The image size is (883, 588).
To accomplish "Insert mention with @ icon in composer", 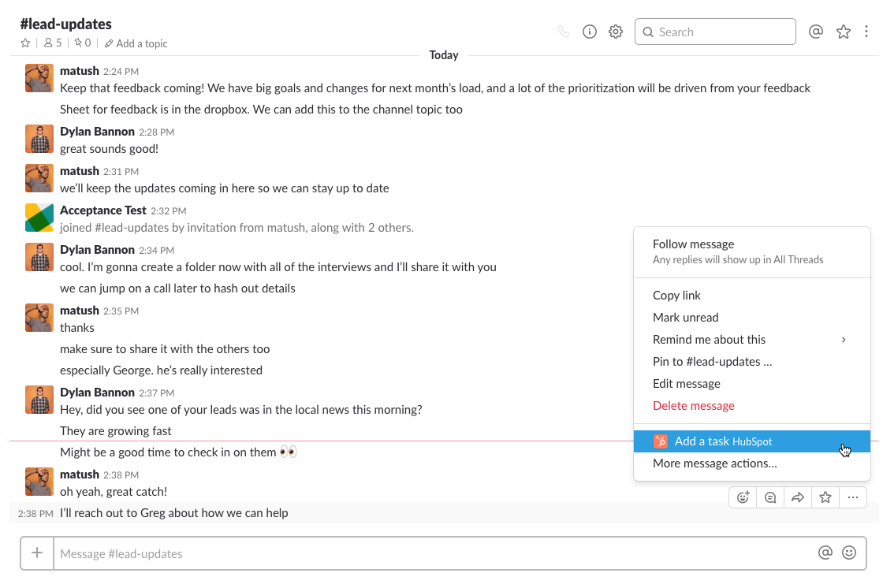I will (x=825, y=553).
